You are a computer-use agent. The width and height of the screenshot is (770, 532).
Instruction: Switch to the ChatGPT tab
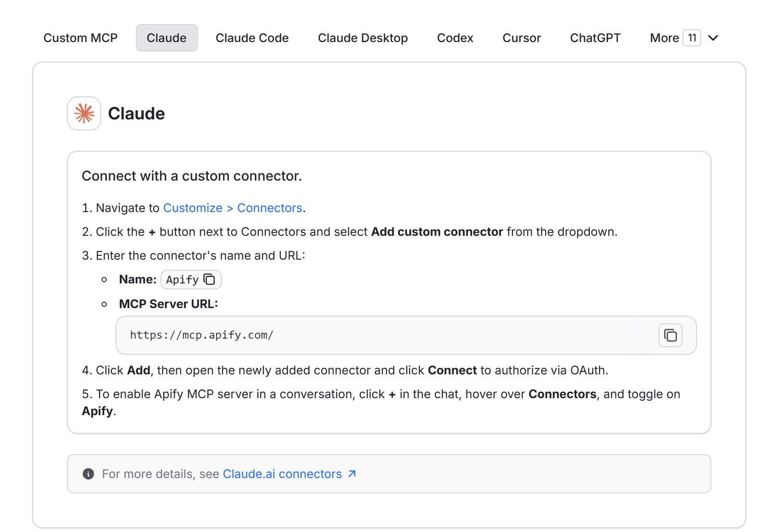click(x=595, y=38)
